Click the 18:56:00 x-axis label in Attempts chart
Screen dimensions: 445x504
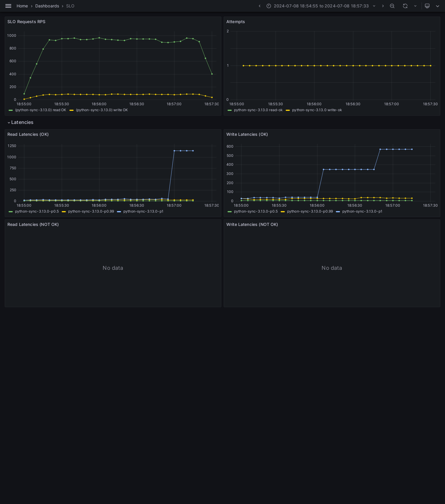click(314, 104)
